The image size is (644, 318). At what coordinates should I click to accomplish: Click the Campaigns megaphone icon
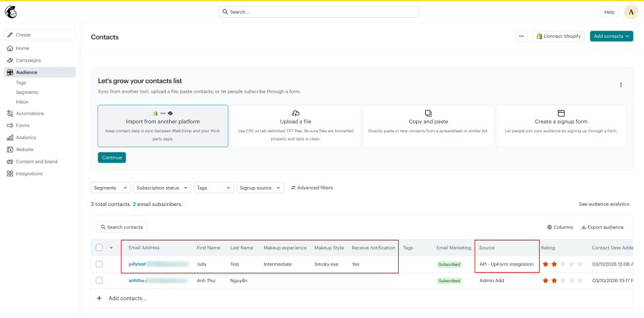point(10,60)
